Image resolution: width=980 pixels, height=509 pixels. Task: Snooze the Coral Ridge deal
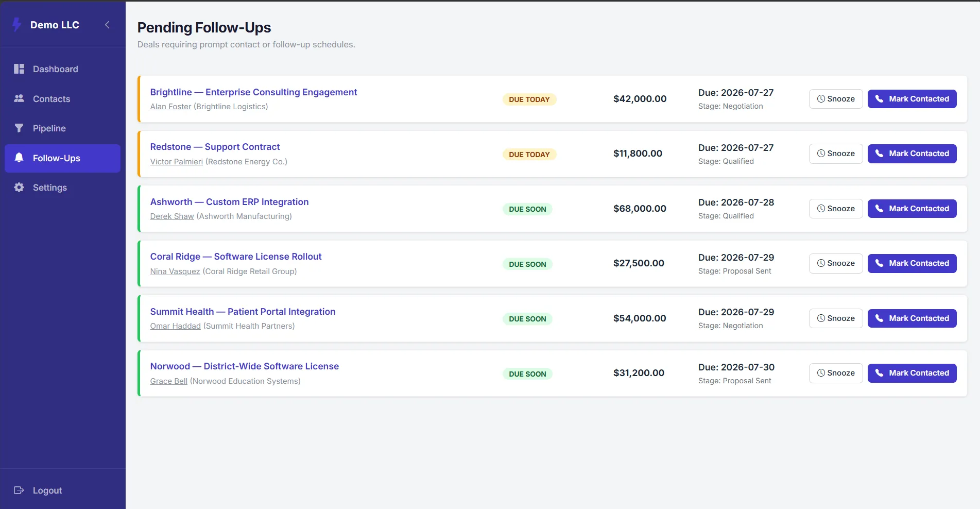[836, 263]
